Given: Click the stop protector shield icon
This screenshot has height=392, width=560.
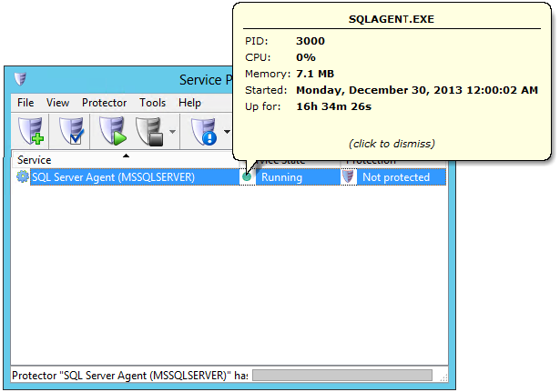Looking at the screenshot, I should click(149, 132).
